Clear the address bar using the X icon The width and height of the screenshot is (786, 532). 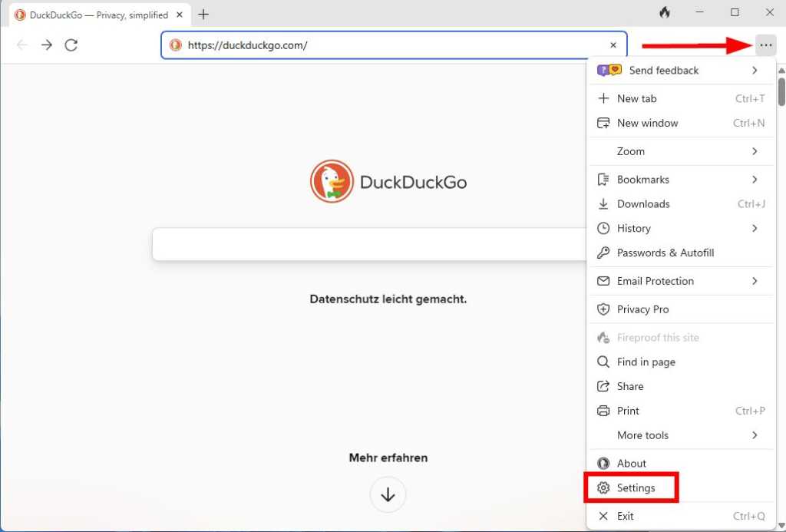click(x=613, y=45)
